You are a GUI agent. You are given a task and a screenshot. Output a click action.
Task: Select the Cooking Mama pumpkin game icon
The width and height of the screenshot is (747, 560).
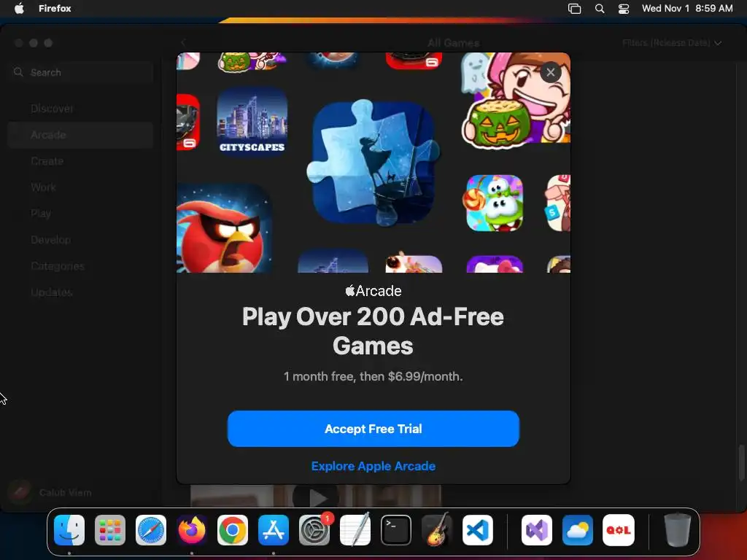tap(516, 99)
